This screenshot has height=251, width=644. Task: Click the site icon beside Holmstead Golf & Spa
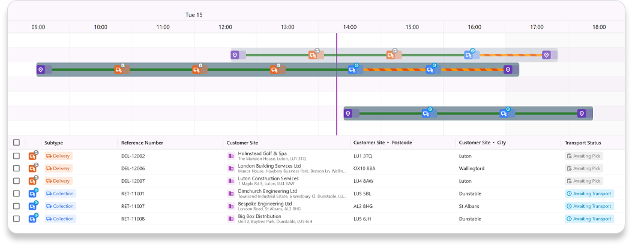[x=231, y=156]
